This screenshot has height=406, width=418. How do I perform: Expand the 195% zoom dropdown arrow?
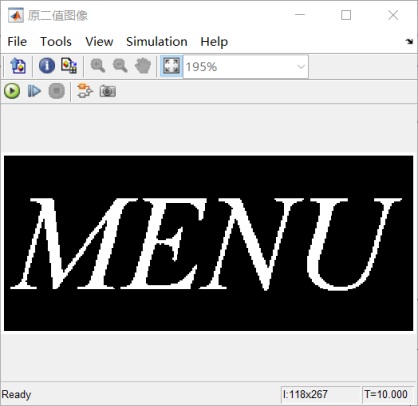301,67
